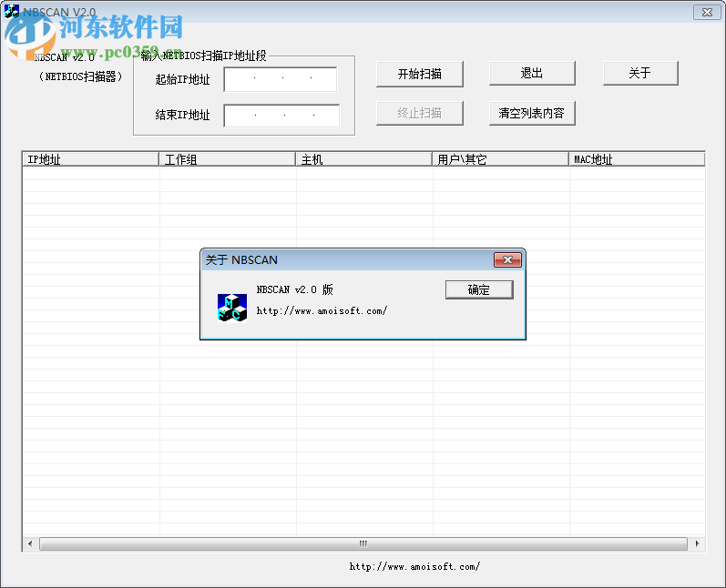The image size is (726, 588).
Task: Click the amoisoft URL at window bottom
Action: pos(414,566)
